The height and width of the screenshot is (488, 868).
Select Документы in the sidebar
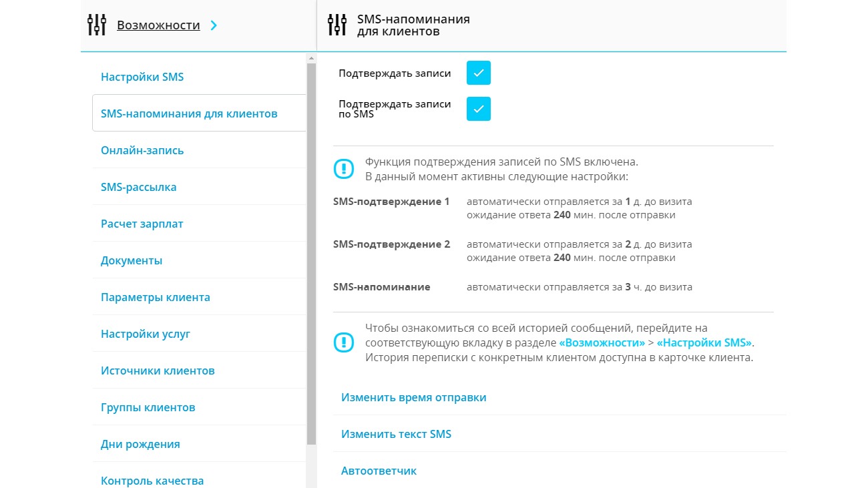click(132, 260)
